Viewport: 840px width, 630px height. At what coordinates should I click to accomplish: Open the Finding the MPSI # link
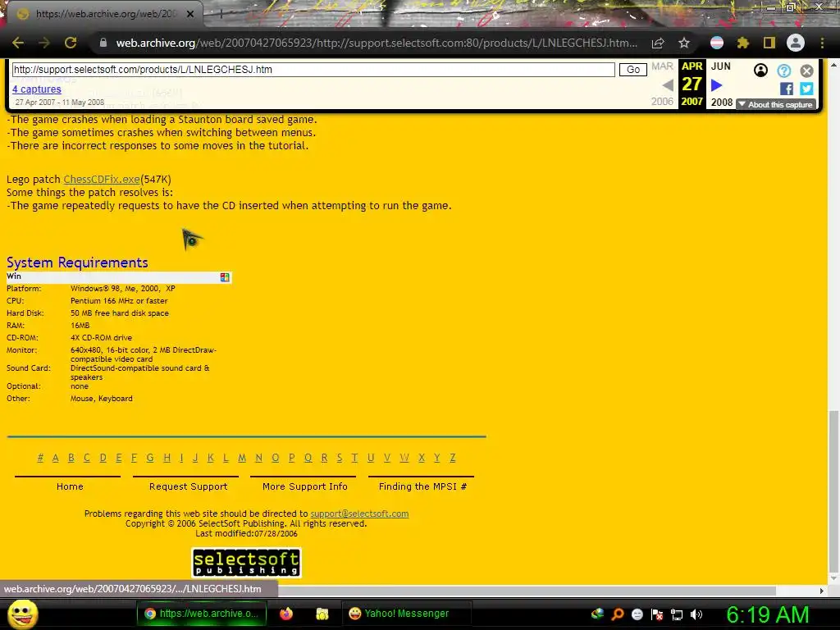click(x=422, y=486)
